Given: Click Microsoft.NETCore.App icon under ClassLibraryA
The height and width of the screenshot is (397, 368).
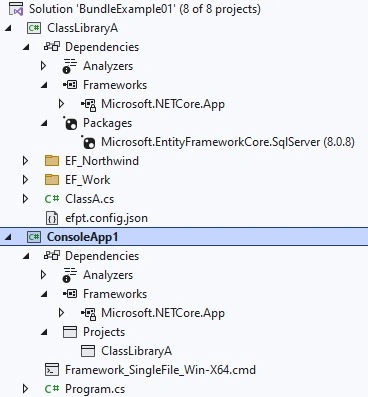Looking at the screenshot, I should [x=88, y=104].
